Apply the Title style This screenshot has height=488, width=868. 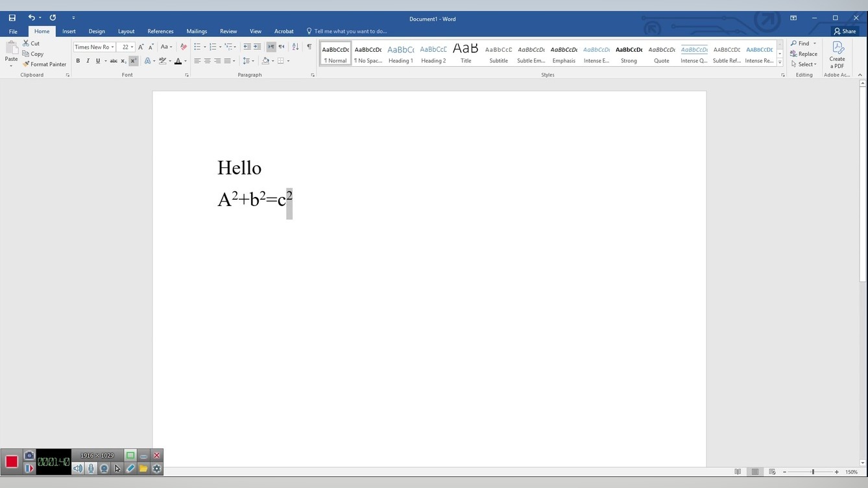[466, 54]
